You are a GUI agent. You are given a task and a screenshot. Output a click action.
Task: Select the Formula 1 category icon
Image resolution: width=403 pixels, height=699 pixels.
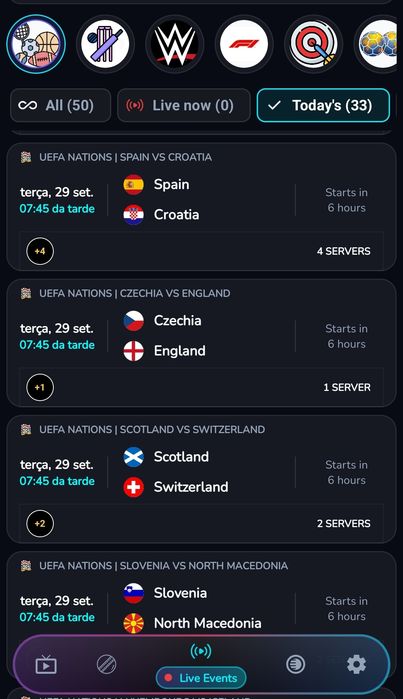coord(244,44)
